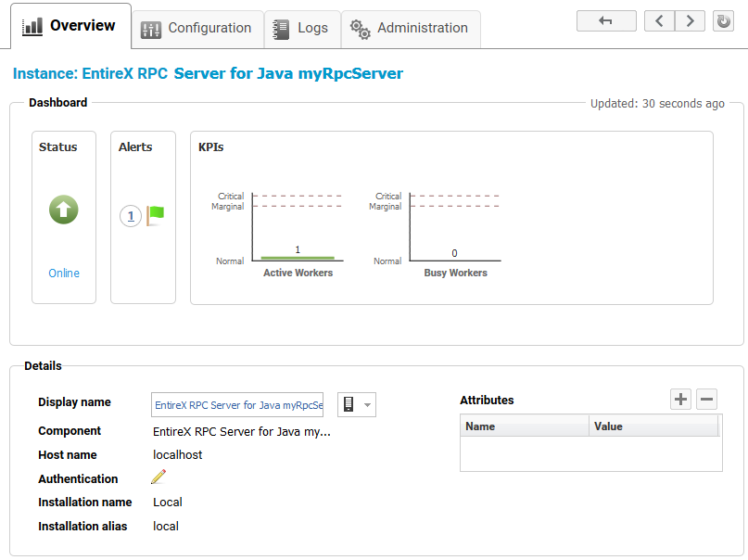Click the Installation name value 'Local'
Screen dimensions: 748x560
[168, 503]
